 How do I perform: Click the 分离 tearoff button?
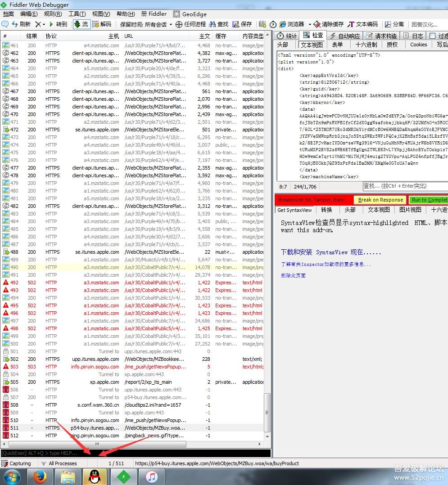pos(394,24)
